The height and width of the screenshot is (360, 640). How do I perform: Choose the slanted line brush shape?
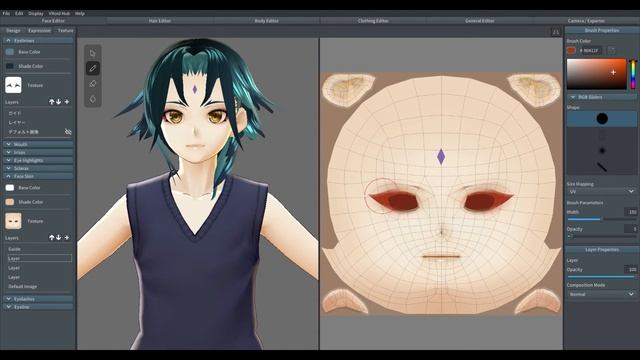[x=602, y=167]
